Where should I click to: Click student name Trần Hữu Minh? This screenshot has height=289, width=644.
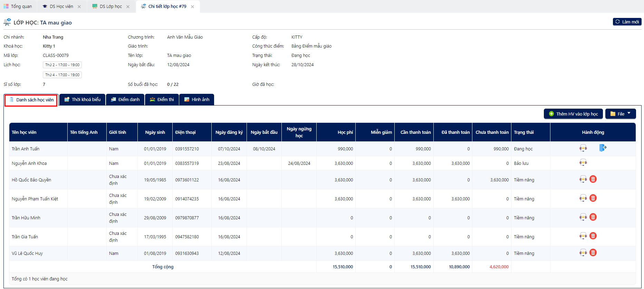point(26,218)
